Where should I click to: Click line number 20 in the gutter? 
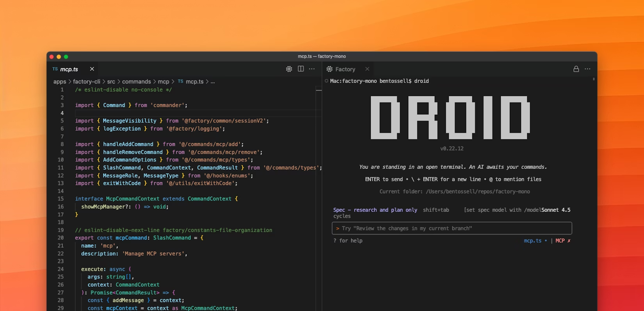point(60,238)
